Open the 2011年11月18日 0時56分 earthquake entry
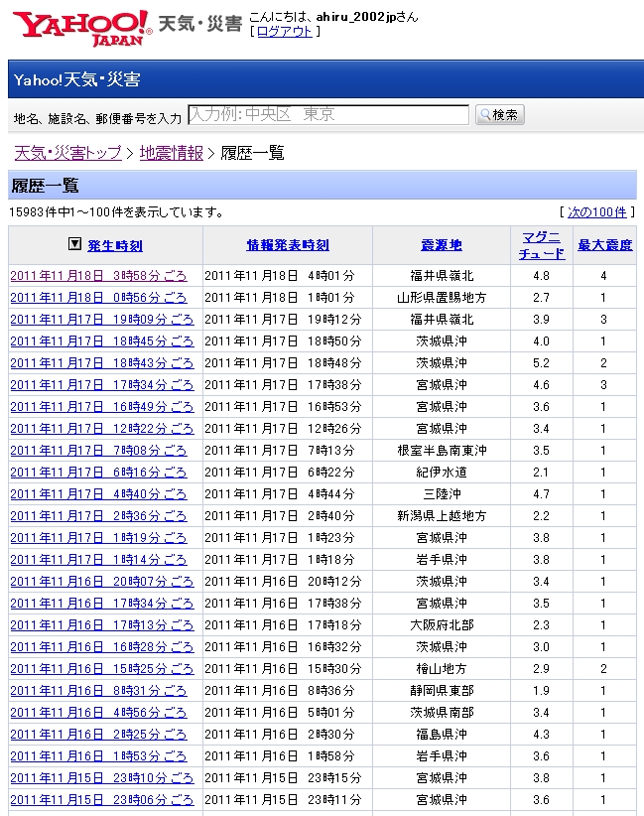The height and width of the screenshot is (816, 644). click(101, 298)
